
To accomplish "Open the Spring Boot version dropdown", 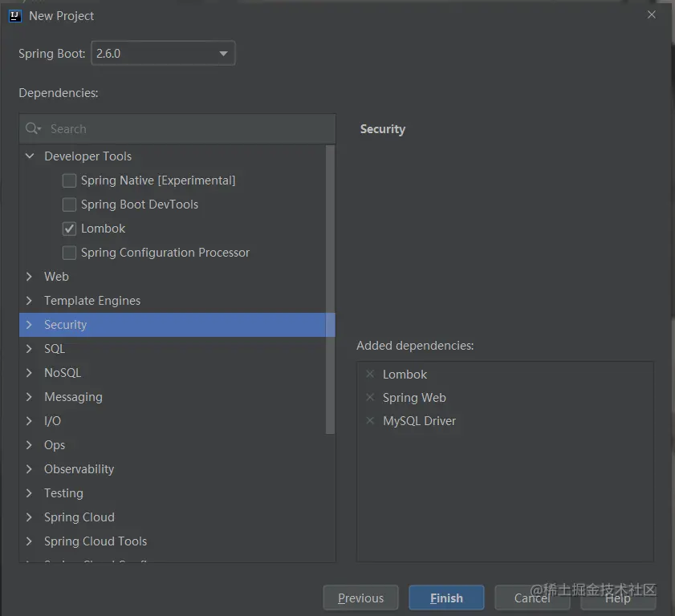I will [163, 54].
